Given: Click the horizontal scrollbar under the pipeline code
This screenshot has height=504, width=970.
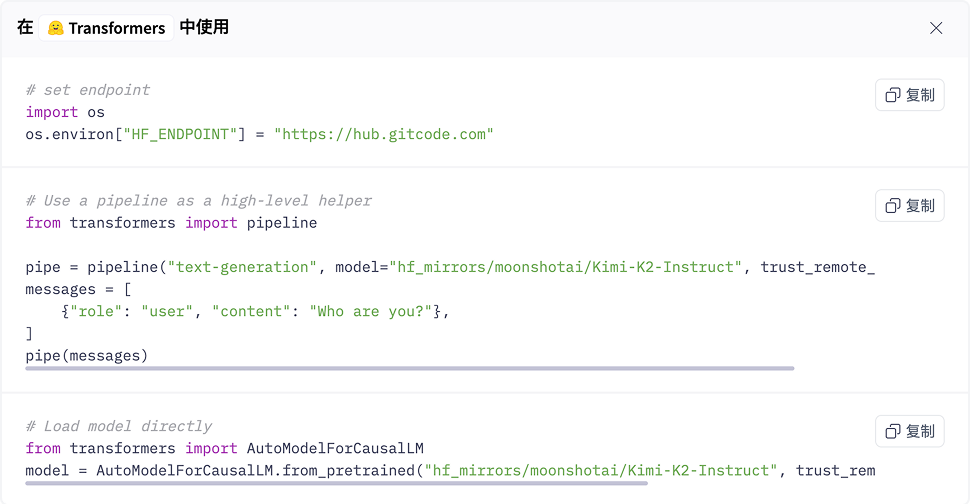Looking at the screenshot, I should click(x=410, y=368).
